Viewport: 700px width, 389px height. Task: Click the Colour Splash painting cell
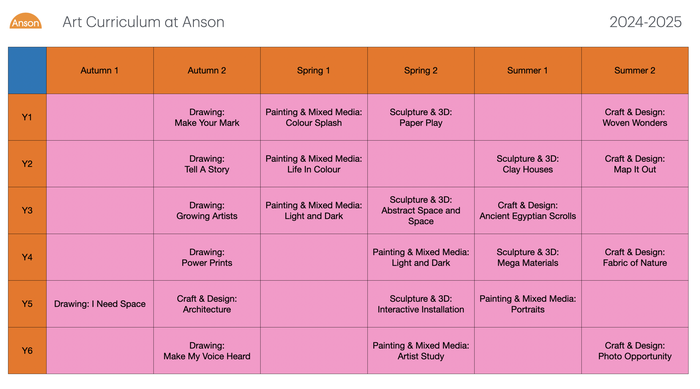coord(314,117)
